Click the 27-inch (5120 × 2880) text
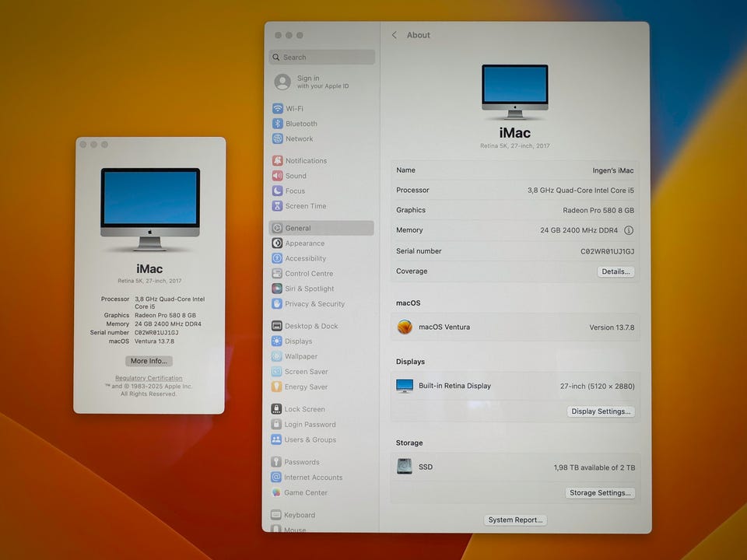The width and height of the screenshot is (747, 560). [598, 387]
